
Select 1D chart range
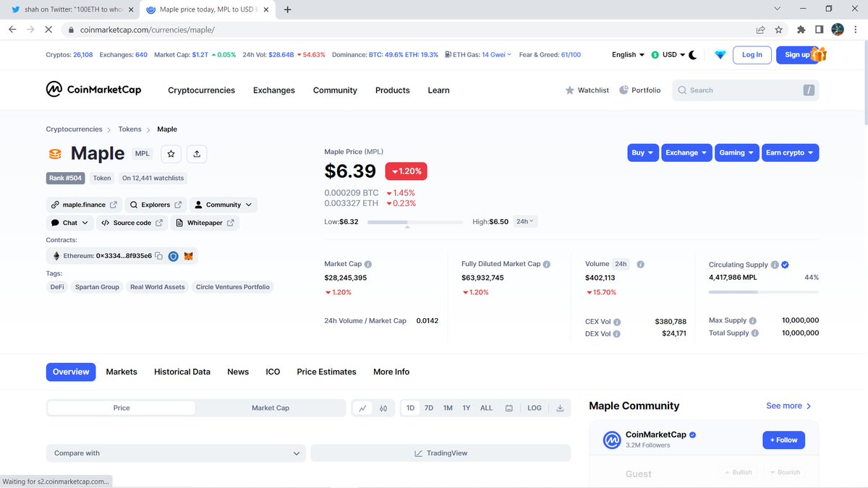pyautogui.click(x=411, y=408)
